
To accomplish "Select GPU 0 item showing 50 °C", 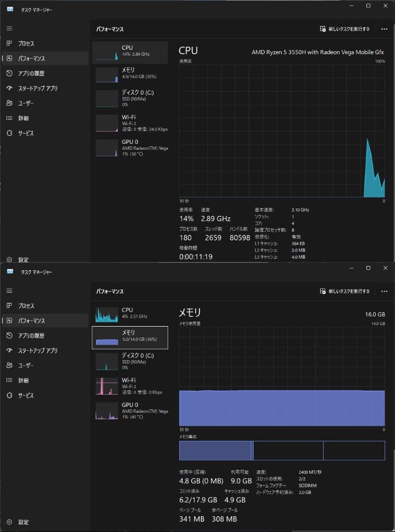I will [130, 148].
